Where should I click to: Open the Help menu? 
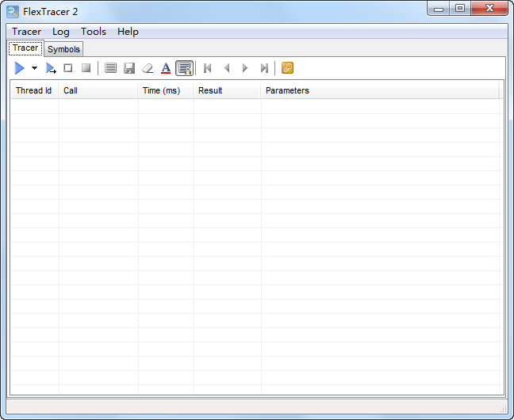[128, 32]
